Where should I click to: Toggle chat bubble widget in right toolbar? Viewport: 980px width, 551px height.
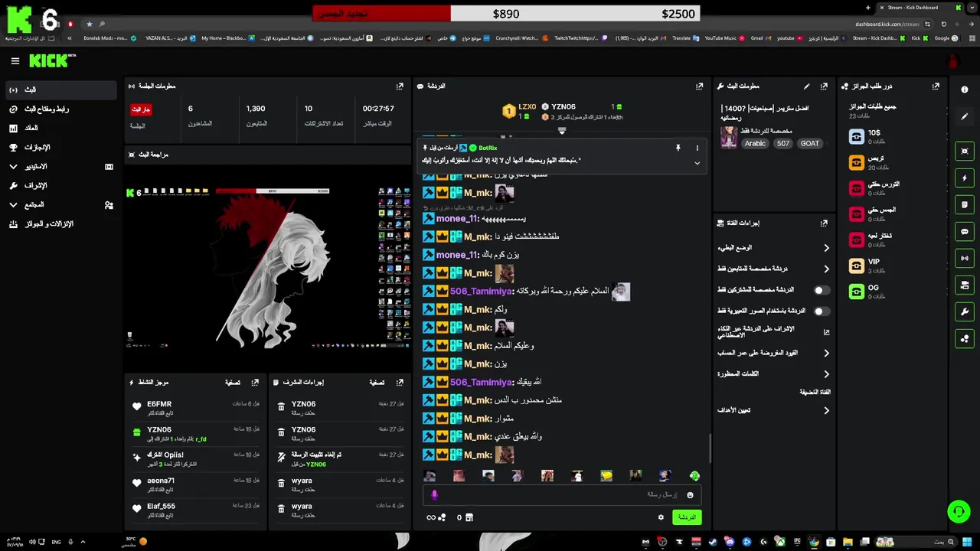pos(965,231)
